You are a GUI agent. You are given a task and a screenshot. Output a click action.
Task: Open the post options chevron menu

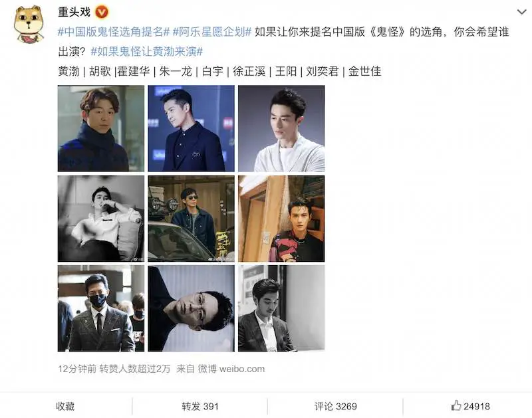[x=521, y=12]
